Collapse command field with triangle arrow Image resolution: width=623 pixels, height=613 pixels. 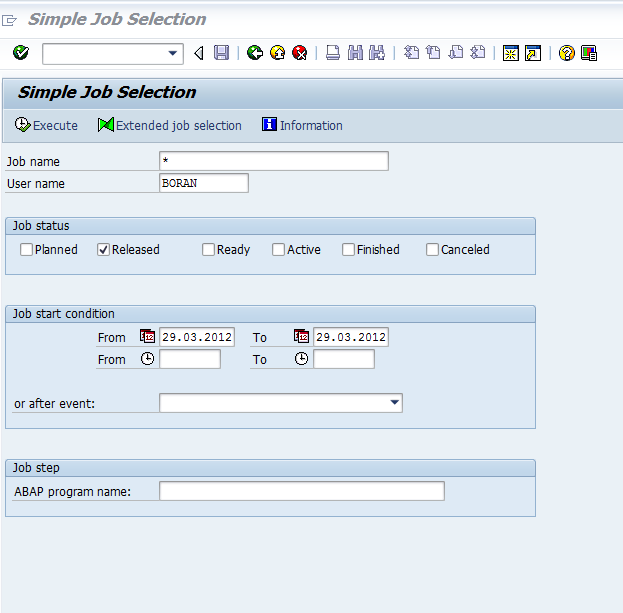pos(199,53)
